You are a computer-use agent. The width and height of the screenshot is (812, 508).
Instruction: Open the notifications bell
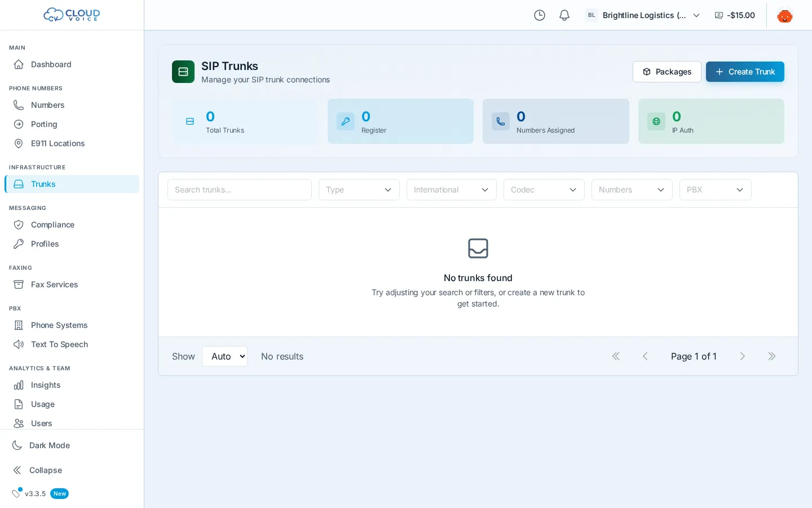tap(564, 15)
